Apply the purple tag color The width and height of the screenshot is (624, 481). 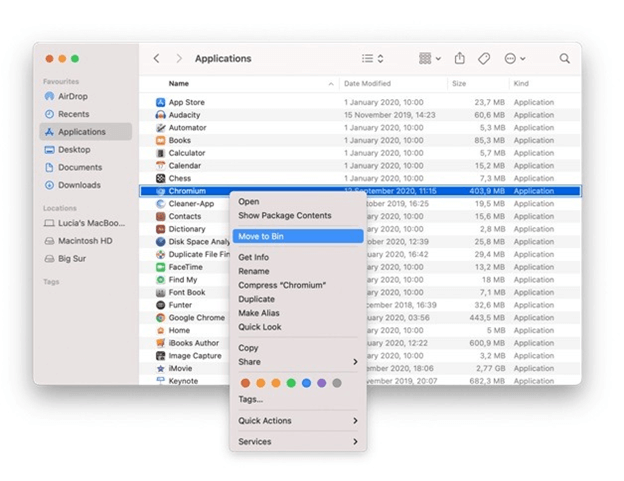(x=322, y=383)
